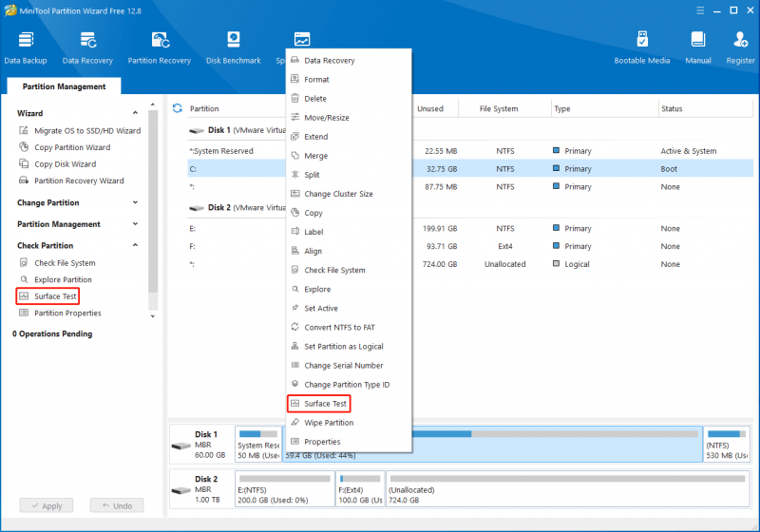Choose Extend in the context menu
This screenshot has height=532, width=760.
tap(349, 136)
